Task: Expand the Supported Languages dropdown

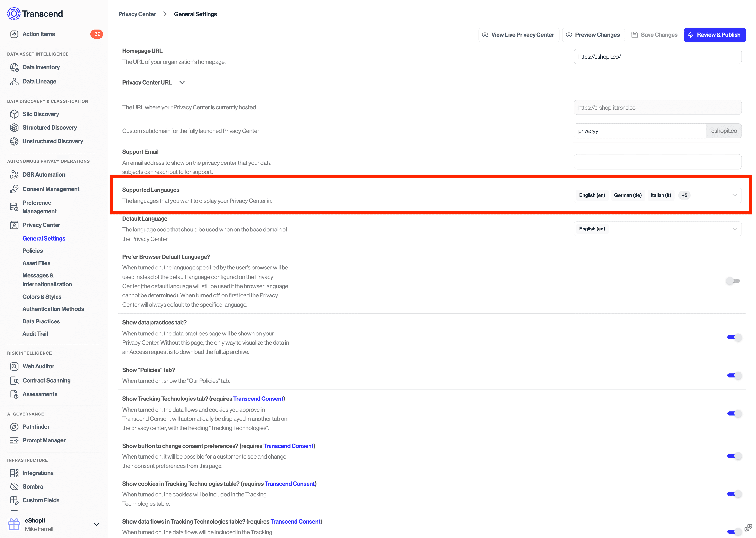Action: pyautogui.click(x=735, y=195)
